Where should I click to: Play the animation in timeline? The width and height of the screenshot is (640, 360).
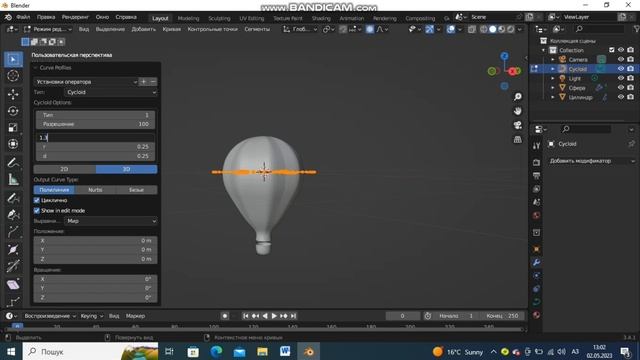click(274, 316)
